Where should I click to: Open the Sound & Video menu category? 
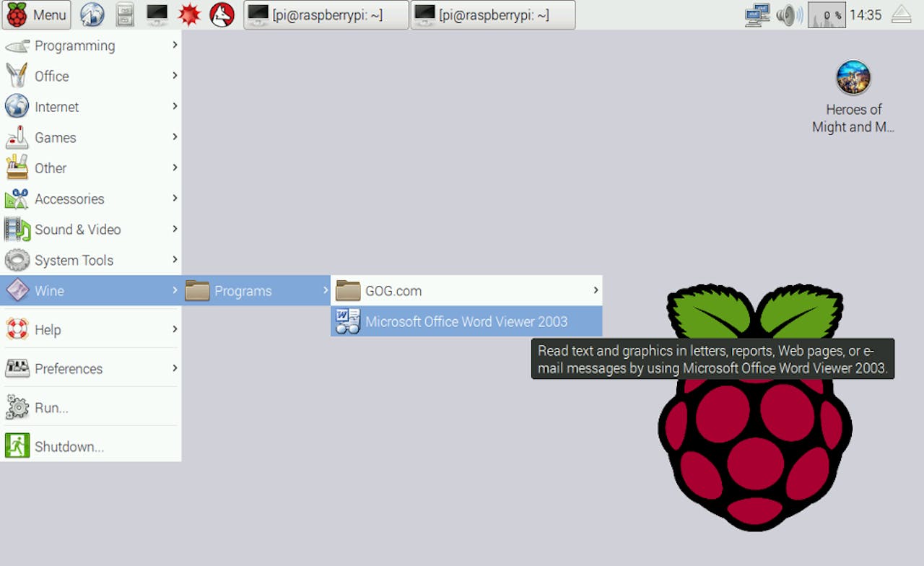(91, 230)
